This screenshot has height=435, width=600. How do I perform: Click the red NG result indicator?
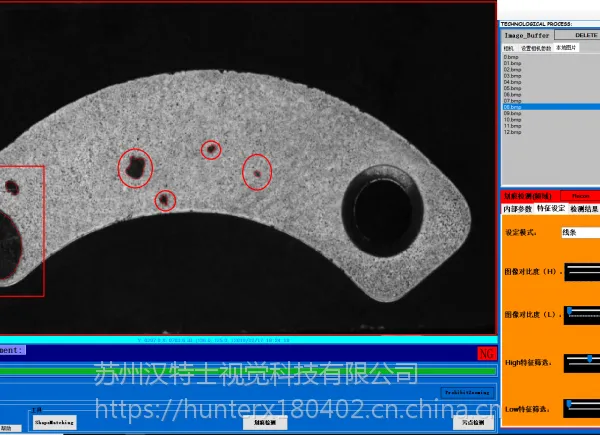coord(487,354)
